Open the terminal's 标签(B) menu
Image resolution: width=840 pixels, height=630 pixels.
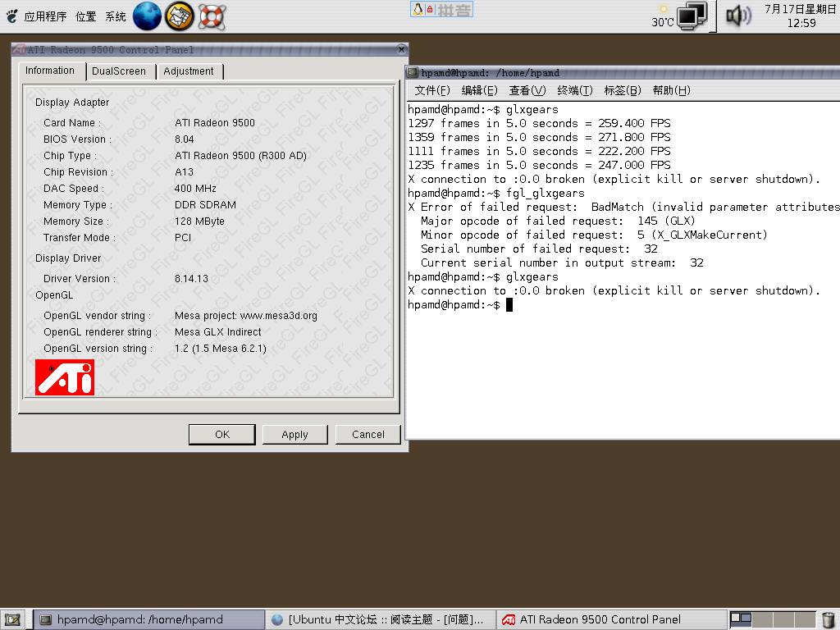coord(623,90)
